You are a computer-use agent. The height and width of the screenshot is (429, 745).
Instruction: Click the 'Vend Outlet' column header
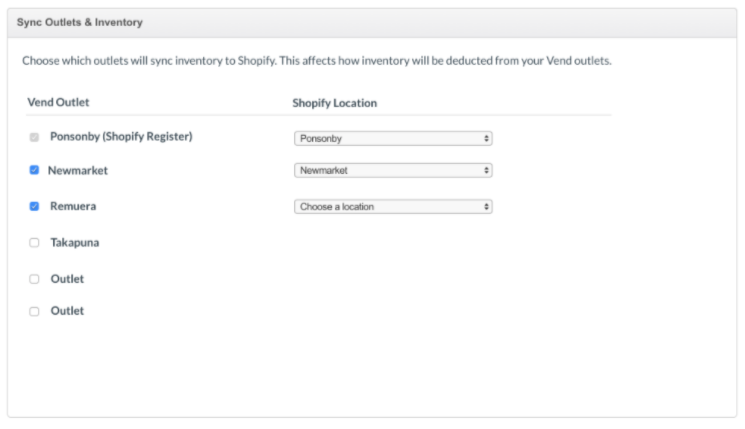[x=58, y=103]
